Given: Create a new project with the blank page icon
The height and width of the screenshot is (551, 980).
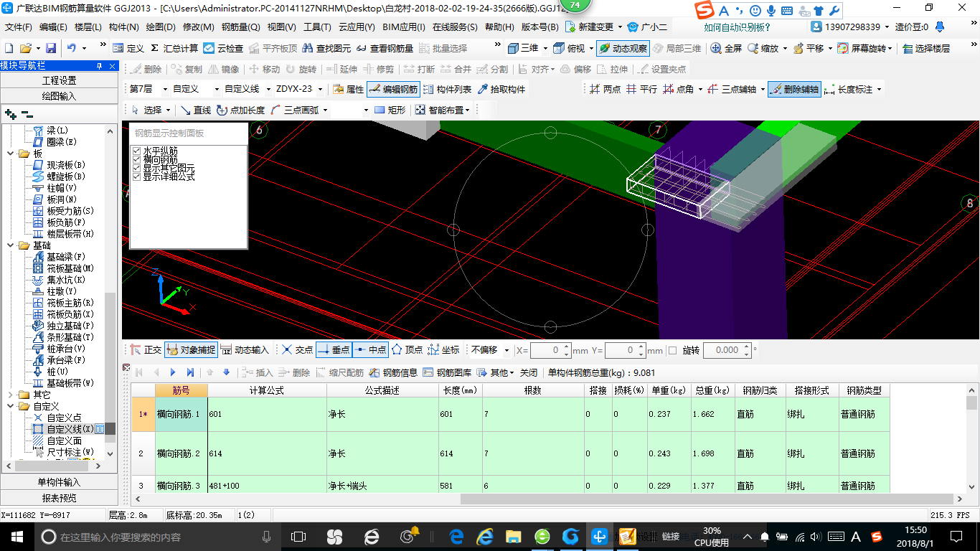Looking at the screenshot, I should [x=9, y=48].
